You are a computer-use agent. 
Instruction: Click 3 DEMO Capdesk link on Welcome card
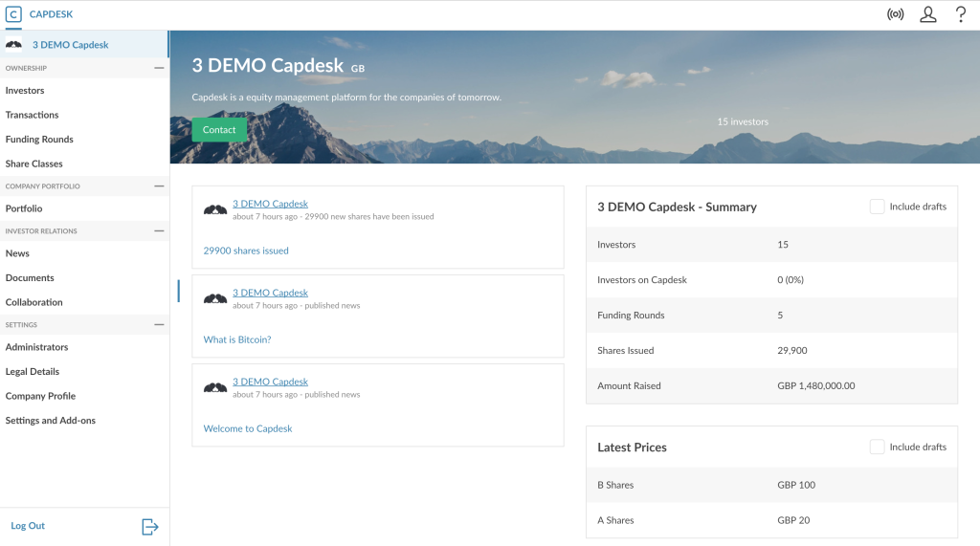271,382
